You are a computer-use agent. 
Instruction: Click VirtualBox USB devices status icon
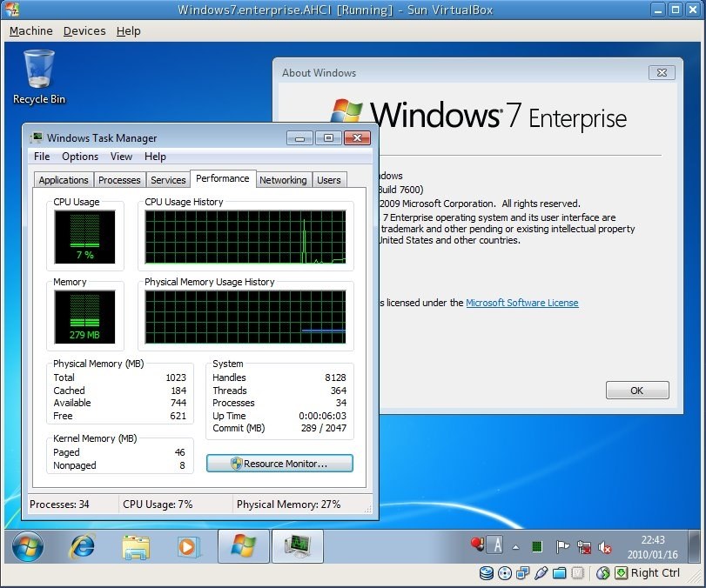[x=541, y=573]
